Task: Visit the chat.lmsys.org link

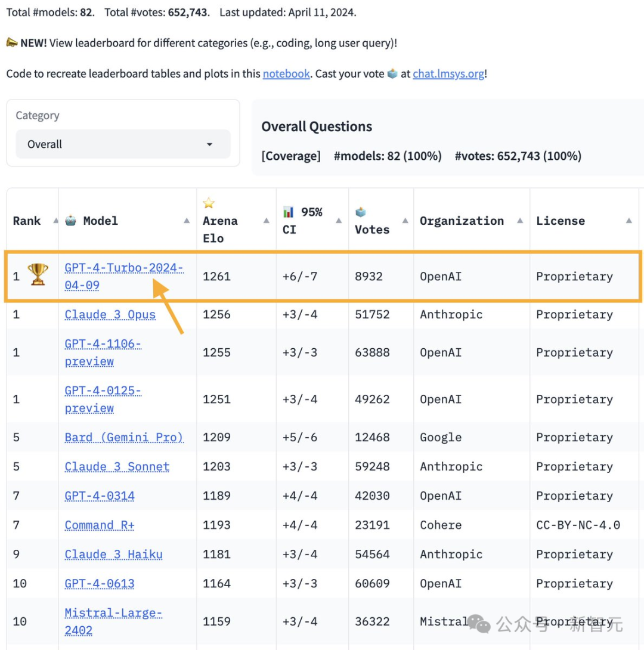Action: coord(448,74)
